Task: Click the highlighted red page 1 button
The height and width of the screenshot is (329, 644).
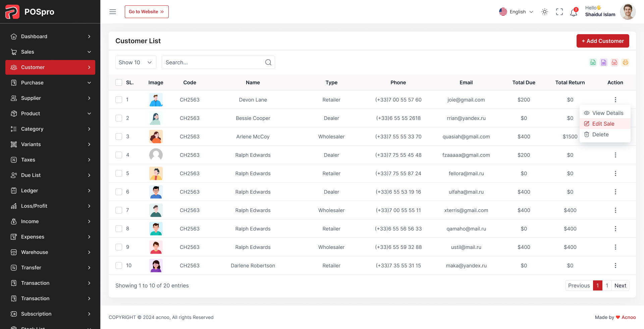Action: point(597,285)
